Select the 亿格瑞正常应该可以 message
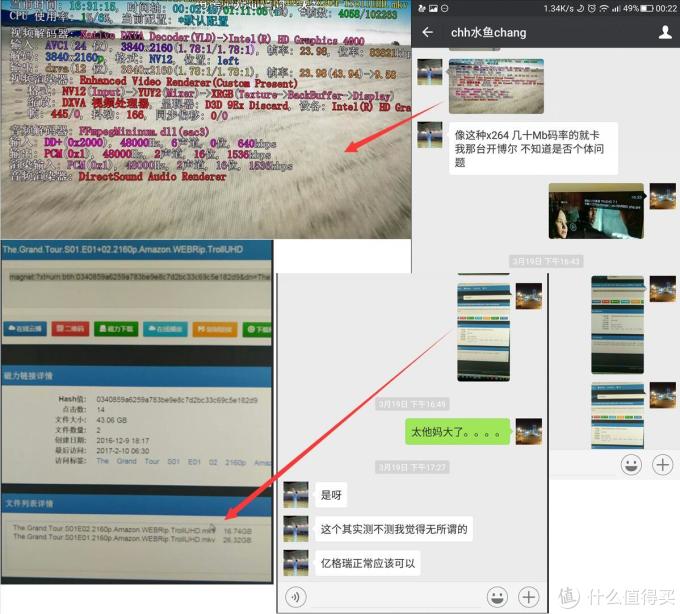 click(x=368, y=563)
